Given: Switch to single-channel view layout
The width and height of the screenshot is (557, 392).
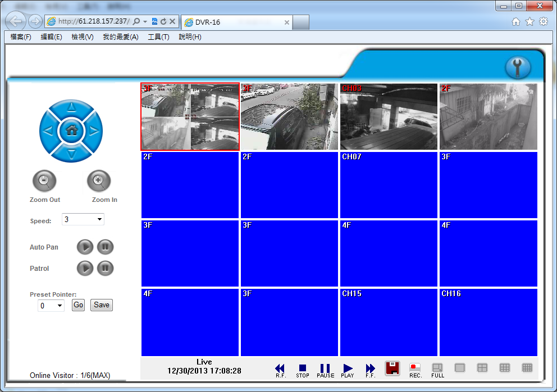Looking at the screenshot, I should pyautogui.click(x=460, y=368).
